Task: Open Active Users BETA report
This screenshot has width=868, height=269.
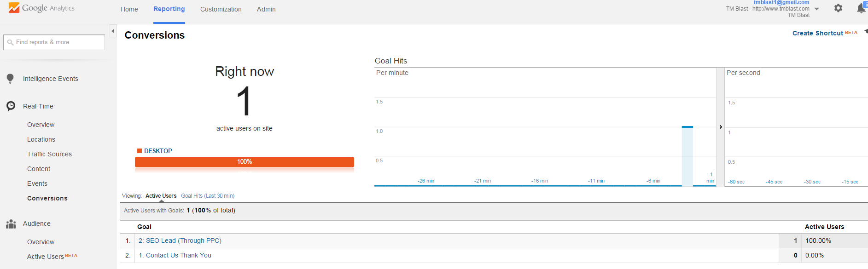Action: (x=52, y=257)
